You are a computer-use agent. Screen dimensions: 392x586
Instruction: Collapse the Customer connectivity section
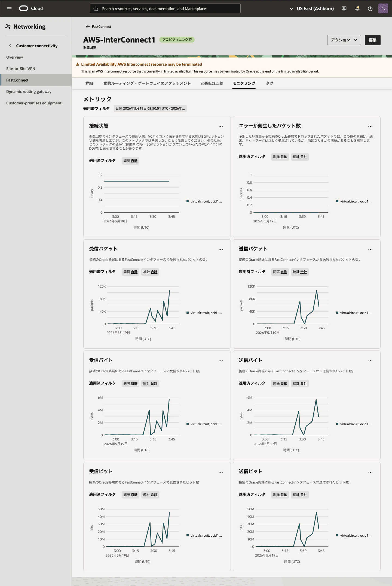pos(10,46)
